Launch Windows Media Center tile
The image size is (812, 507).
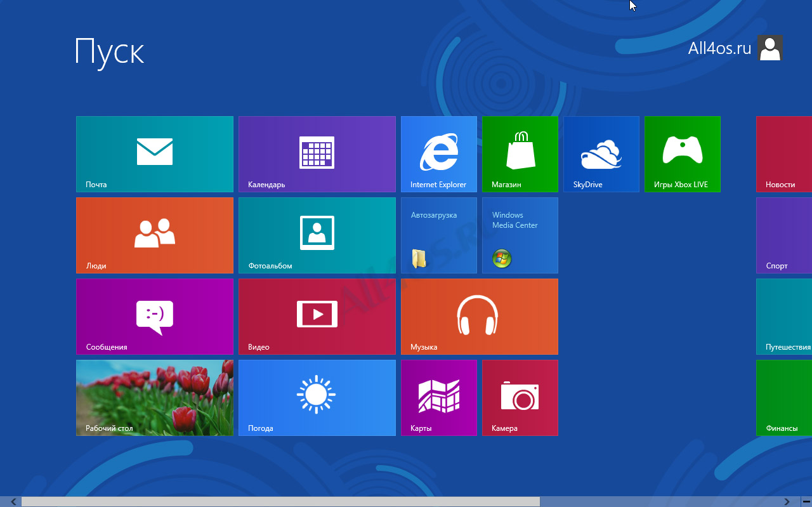[520, 235]
